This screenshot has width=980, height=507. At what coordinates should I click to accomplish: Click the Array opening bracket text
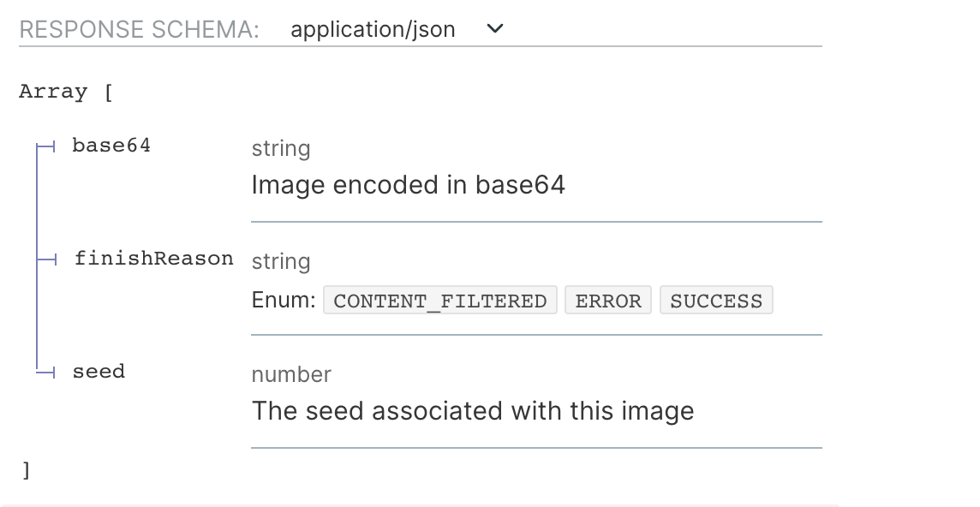click(x=66, y=92)
